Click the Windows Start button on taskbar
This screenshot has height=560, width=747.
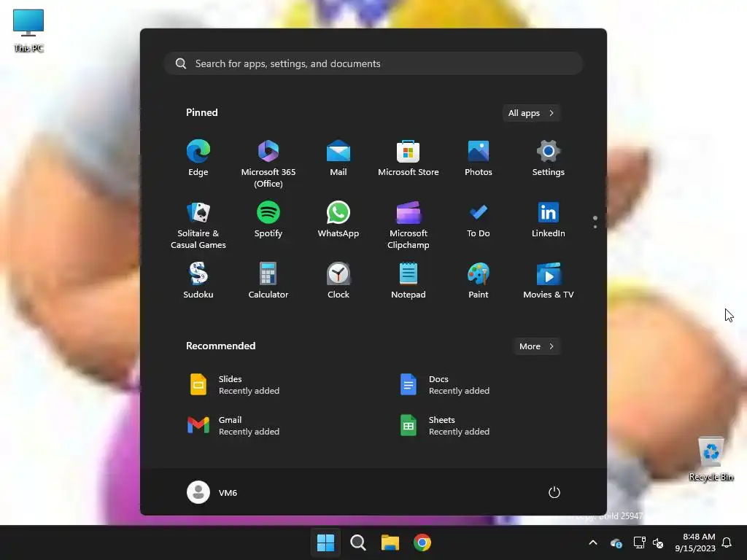click(x=326, y=542)
